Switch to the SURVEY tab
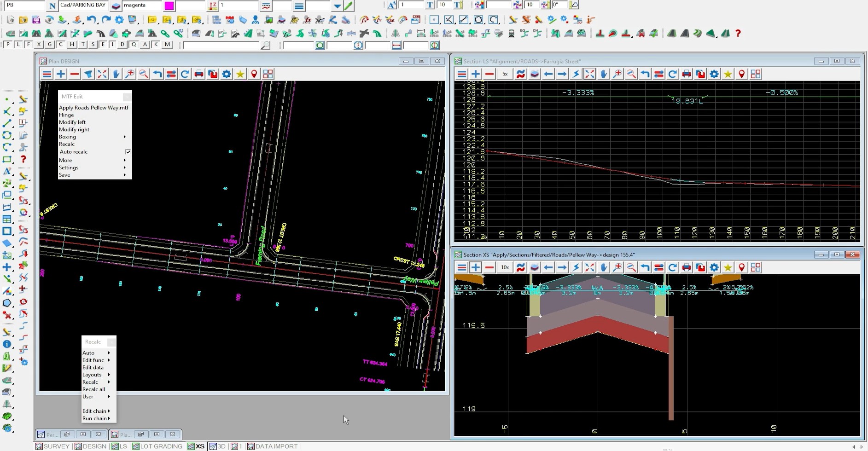 (x=53, y=446)
